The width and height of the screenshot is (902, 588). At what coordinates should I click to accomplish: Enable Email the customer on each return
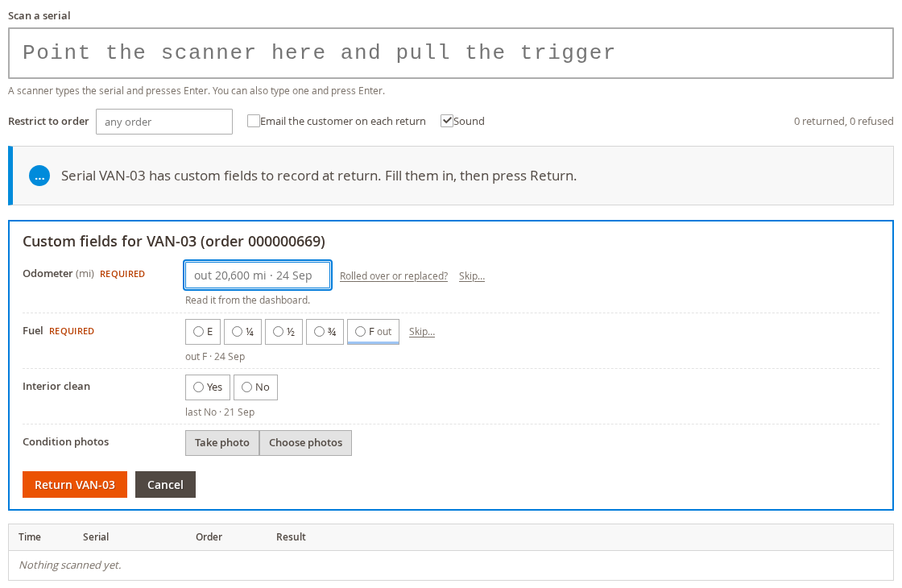pos(253,121)
